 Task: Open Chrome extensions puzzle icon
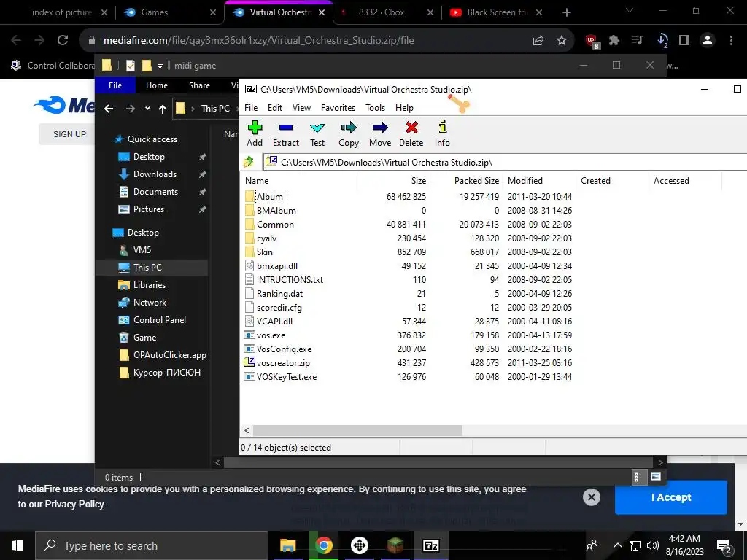pyautogui.click(x=614, y=41)
